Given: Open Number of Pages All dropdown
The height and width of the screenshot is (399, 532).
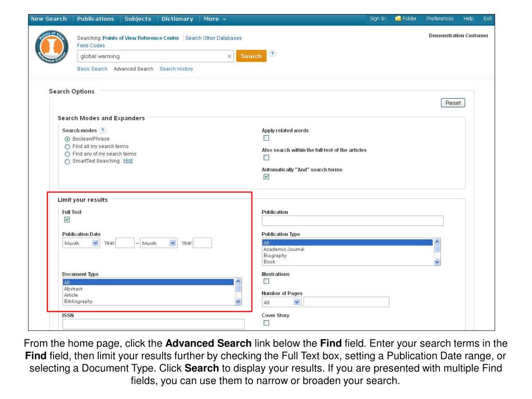Looking at the screenshot, I should [281, 302].
